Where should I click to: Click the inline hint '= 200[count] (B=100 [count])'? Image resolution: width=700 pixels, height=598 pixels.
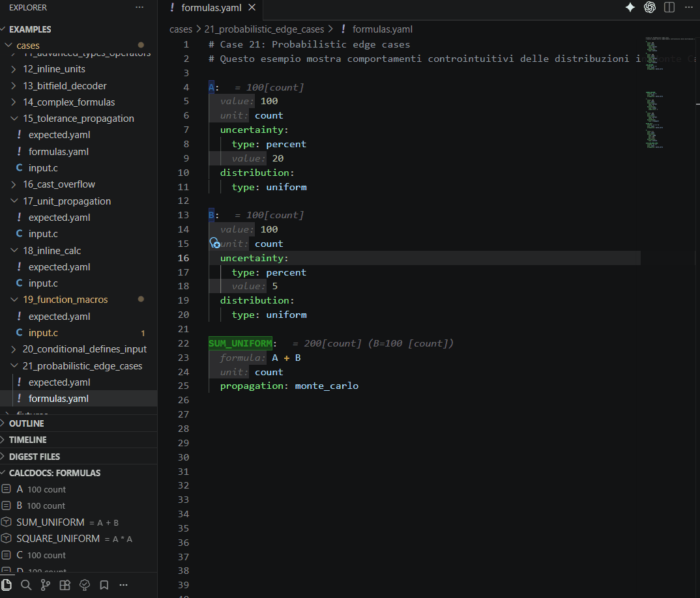click(373, 343)
